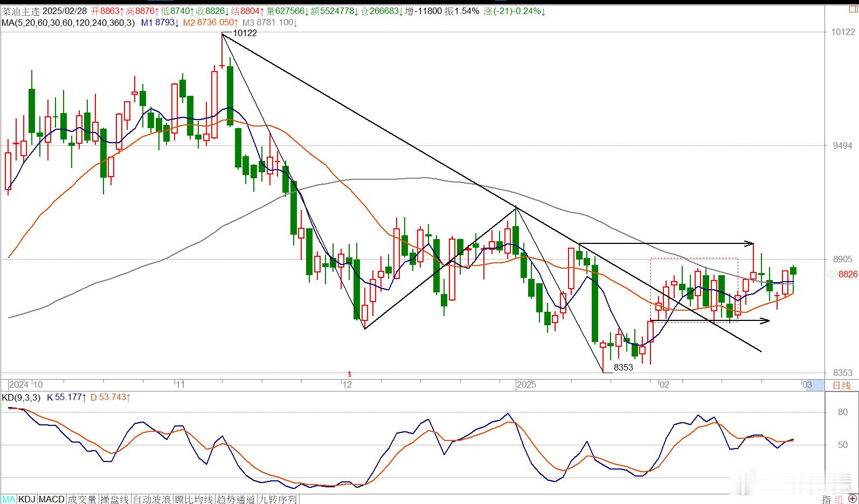Open the 操盘线 indicator tab

pos(115,499)
